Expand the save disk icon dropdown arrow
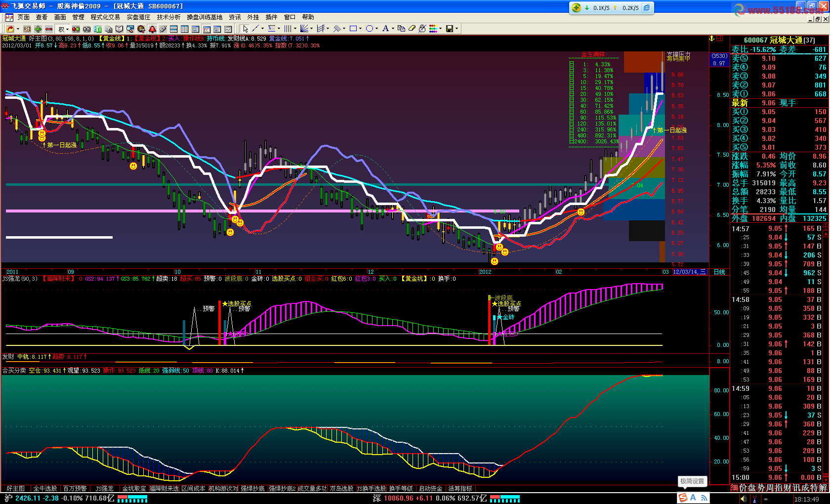The height and width of the screenshot is (504, 830). 456,29
